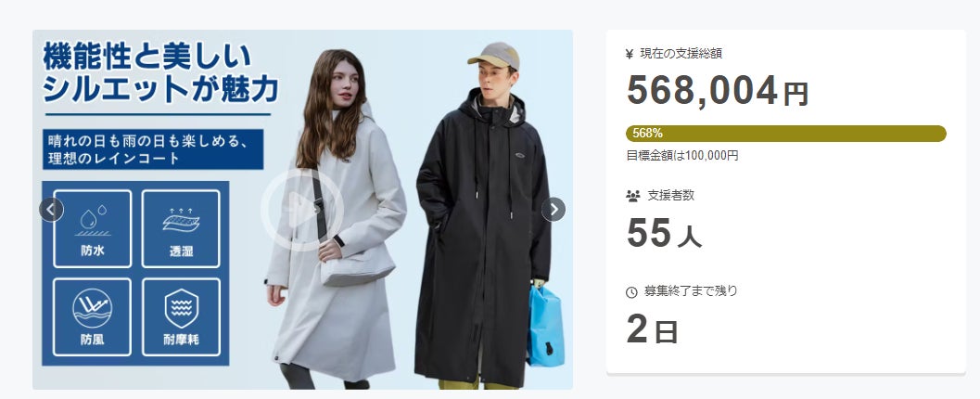
Task: Click the blue dry bag in the image
Action: coord(545,325)
